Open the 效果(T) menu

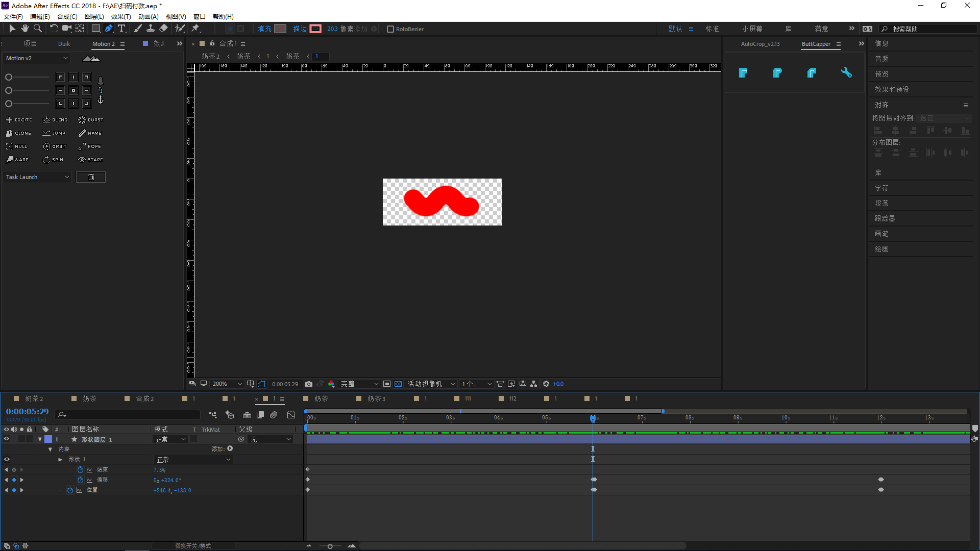point(120,17)
